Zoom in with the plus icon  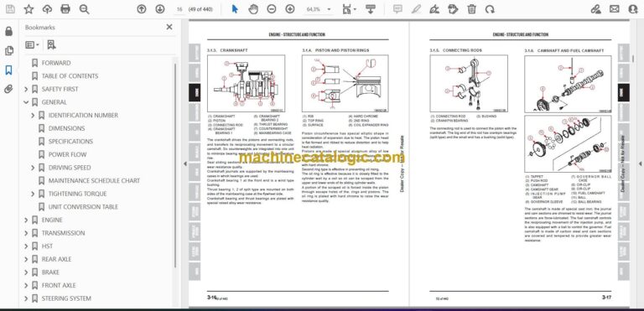pos(290,9)
